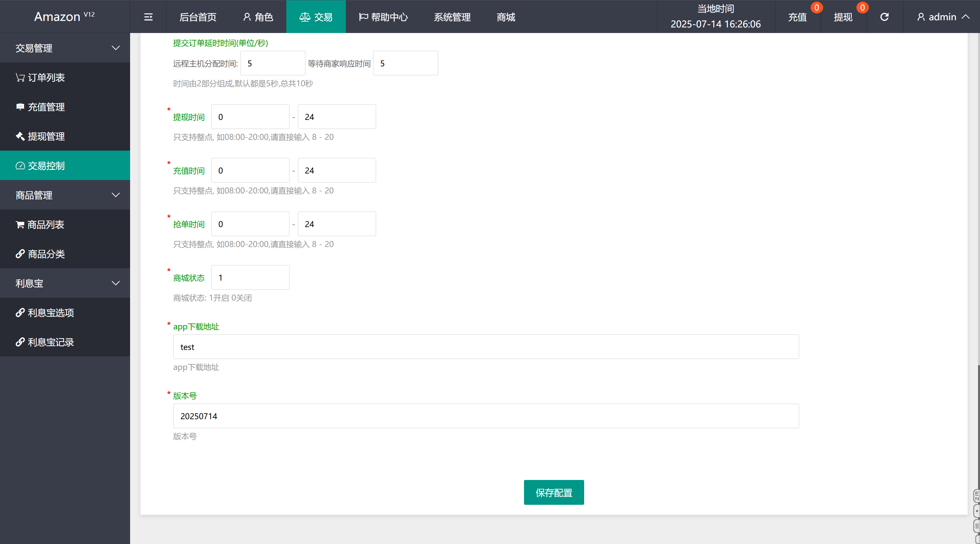
Task: Click the app下载地址 input field
Action: pyautogui.click(x=486, y=347)
